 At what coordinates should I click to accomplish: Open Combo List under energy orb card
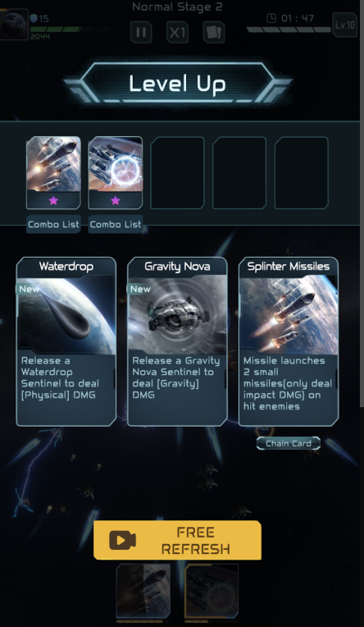pyautogui.click(x=116, y=224)
